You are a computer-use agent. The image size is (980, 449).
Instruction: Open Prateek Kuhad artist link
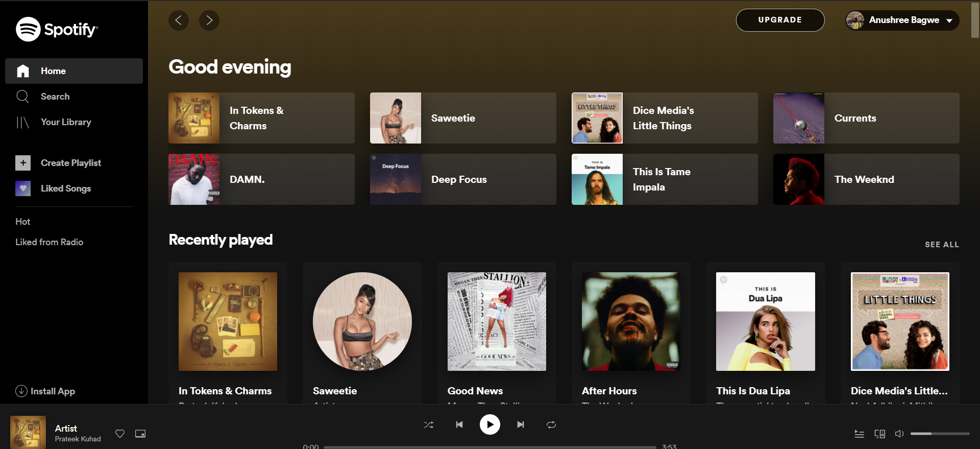coord(78,439)
